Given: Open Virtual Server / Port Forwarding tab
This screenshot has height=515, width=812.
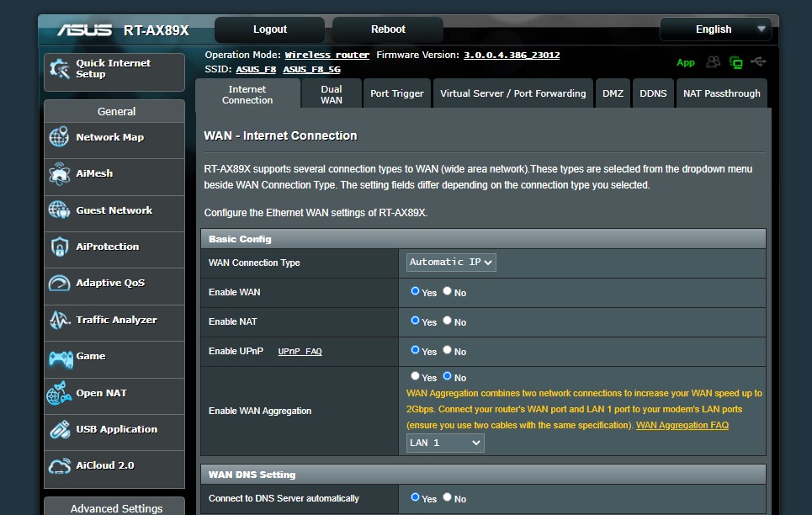Looking at the screenshot, I should click(513, 93).
